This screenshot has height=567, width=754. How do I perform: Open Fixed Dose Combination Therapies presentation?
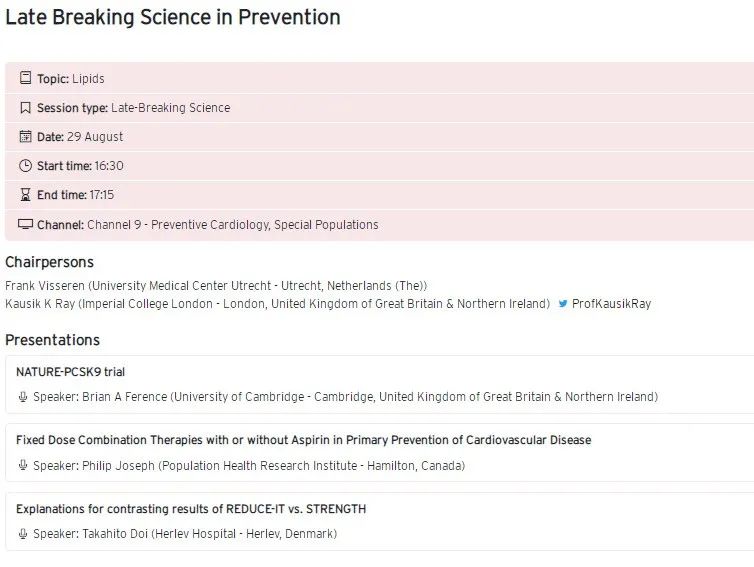(x=303, y=440)
